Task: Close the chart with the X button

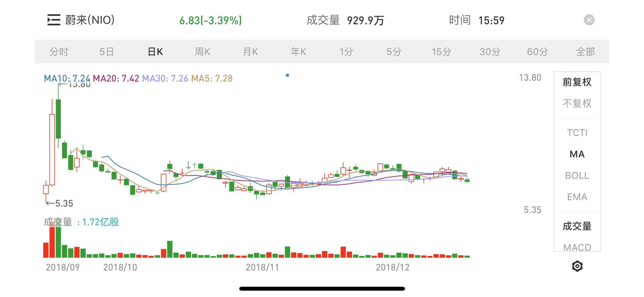Action: pos(589,20)
